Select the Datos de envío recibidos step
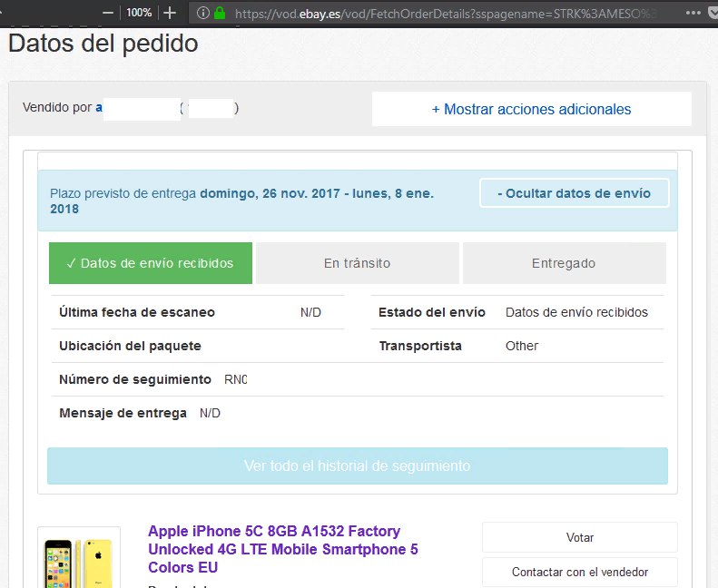The image size is (718, 588). (x=150, y=263)
